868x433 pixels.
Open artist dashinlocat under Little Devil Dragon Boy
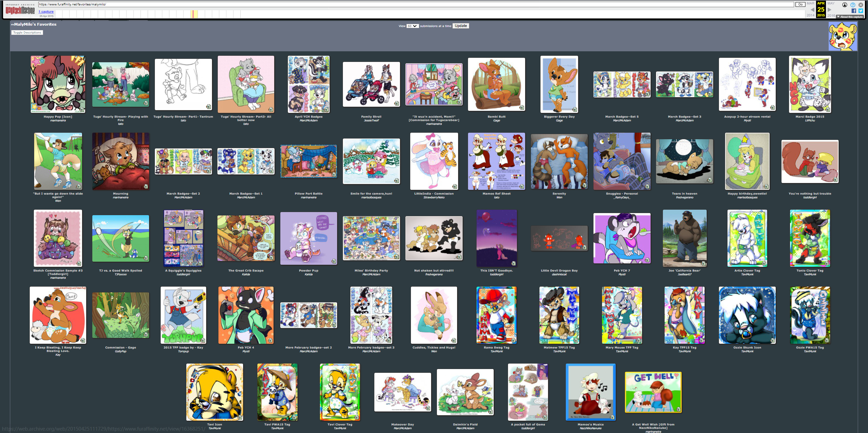[x=559, y=274]
